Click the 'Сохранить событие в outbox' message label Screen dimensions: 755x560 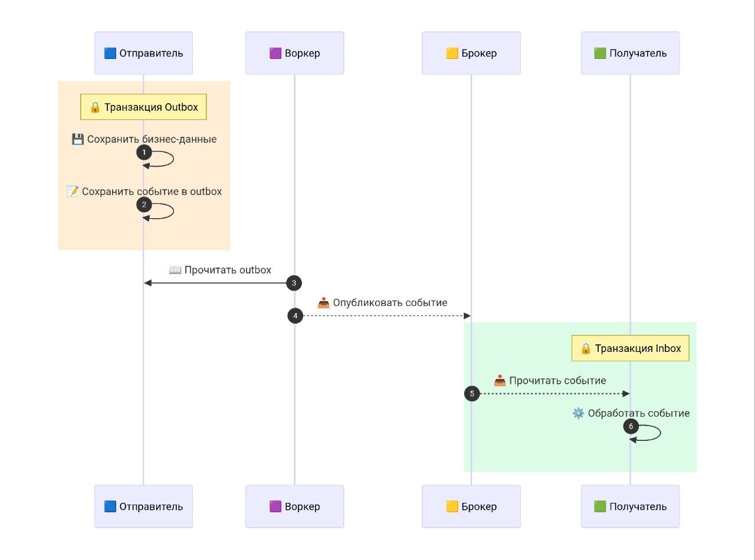[x=152, y=192]
